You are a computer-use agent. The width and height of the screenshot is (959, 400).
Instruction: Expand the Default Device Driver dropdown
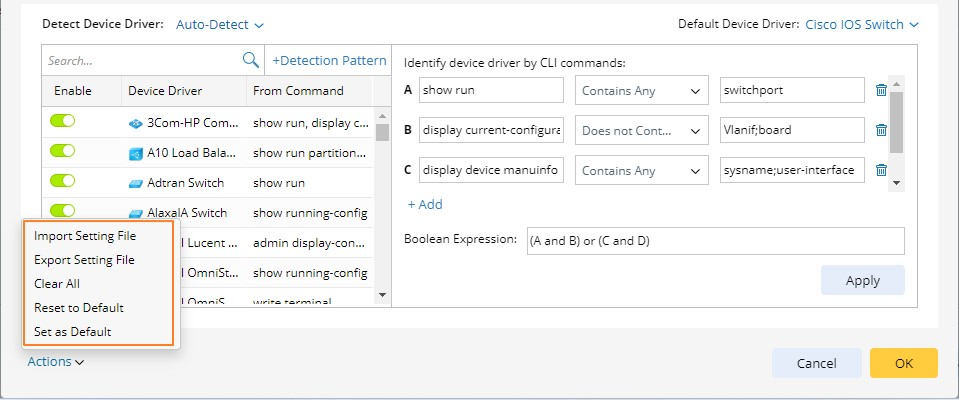[x=862, y=24]
